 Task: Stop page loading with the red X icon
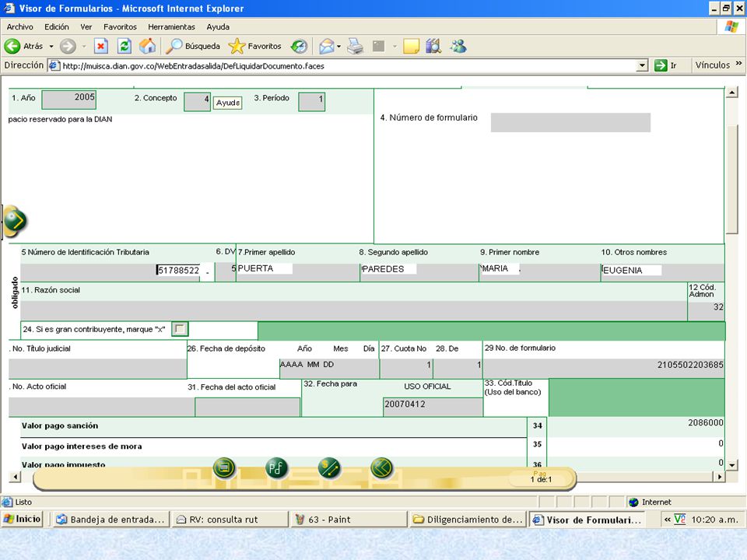pyautogui.click(x=100, y=46)
